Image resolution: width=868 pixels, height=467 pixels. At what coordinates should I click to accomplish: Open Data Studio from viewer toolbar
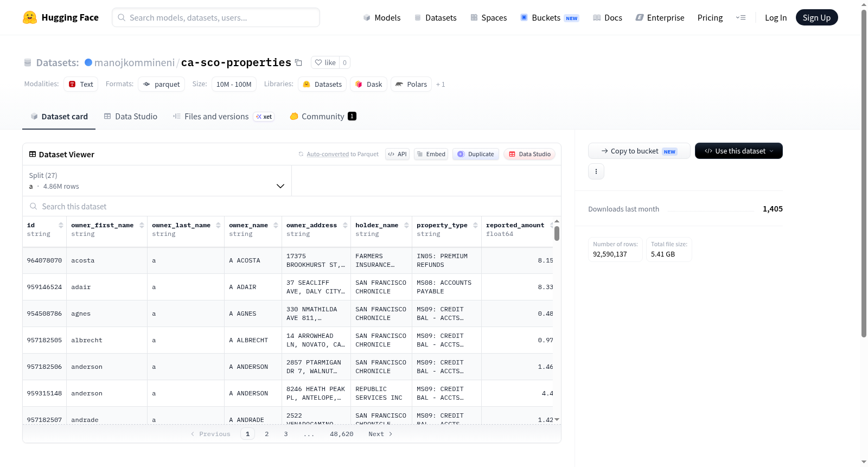(529, 154)
